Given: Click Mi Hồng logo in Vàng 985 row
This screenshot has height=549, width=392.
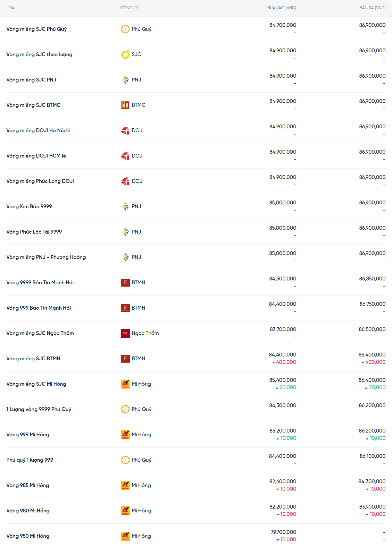Looking at the screenshot, I should [125, 485].
